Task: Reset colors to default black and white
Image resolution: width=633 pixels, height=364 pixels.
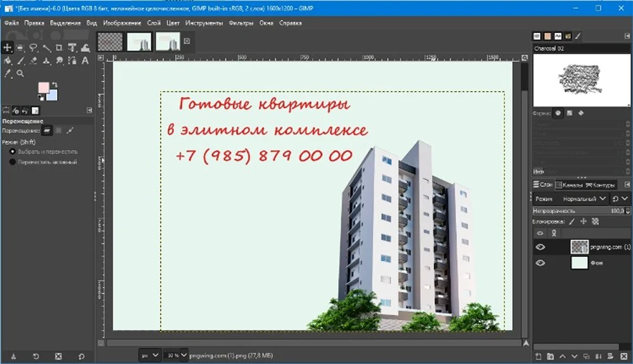Action: pos(41,97)
